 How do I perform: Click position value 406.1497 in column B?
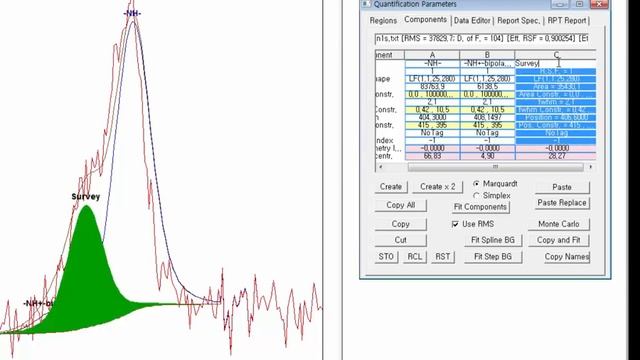click(x=487, y=118)
